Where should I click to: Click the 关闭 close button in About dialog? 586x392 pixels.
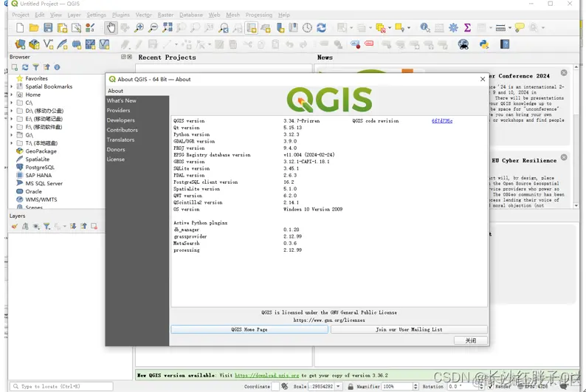click(x=471, y=340)
